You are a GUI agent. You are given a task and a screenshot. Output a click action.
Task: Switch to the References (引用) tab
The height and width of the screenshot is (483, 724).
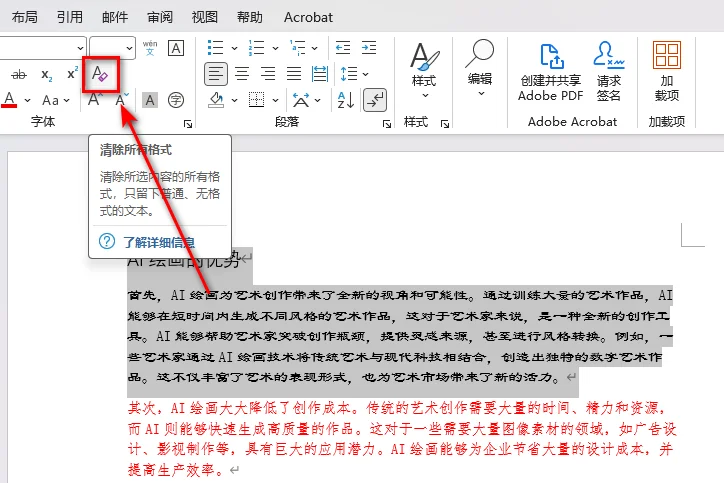click(70, 17)
